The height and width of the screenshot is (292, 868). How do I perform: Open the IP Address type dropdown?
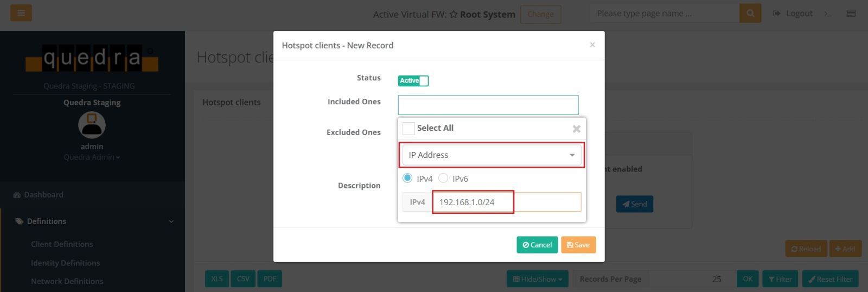492,155
